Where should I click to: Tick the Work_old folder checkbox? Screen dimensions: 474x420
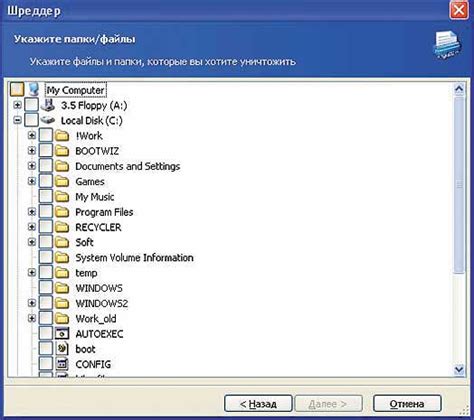coord(46,319)
